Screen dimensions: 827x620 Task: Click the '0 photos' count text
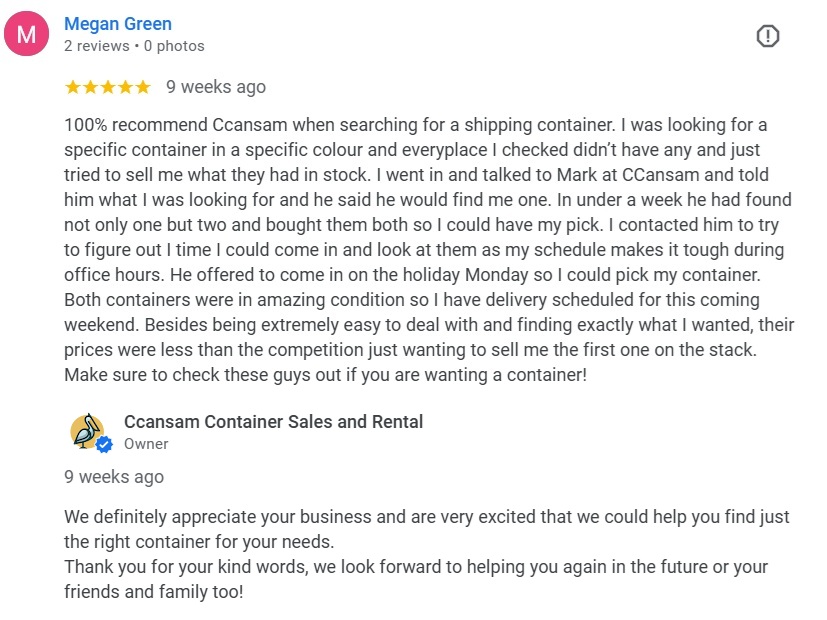tap(174, 46)
